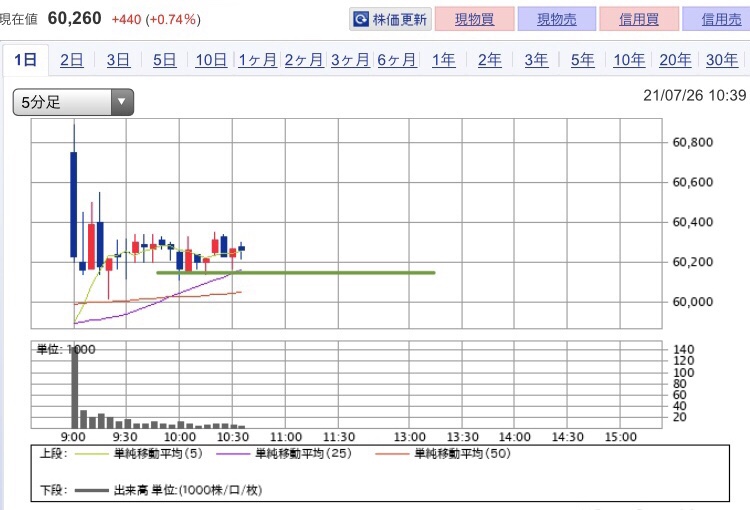Switch to the 20年 period tab

point(675,60)
